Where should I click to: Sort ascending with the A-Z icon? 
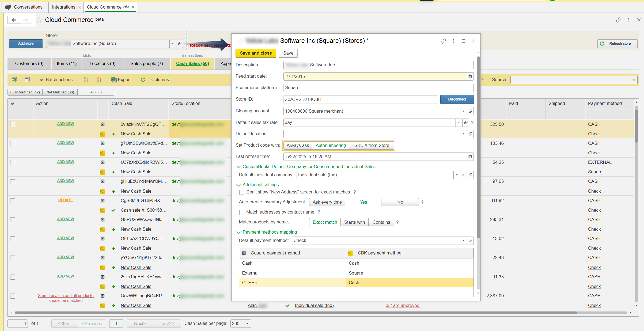86,79
